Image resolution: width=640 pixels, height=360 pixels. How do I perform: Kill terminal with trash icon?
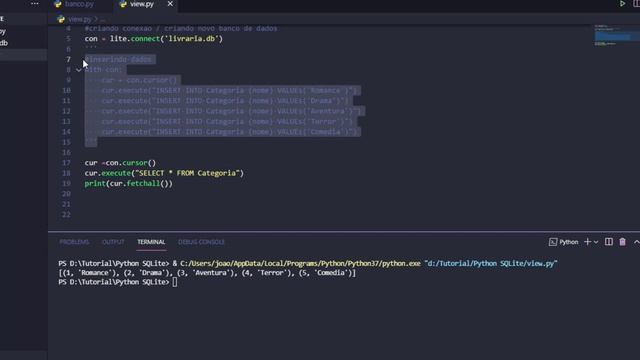622,242
